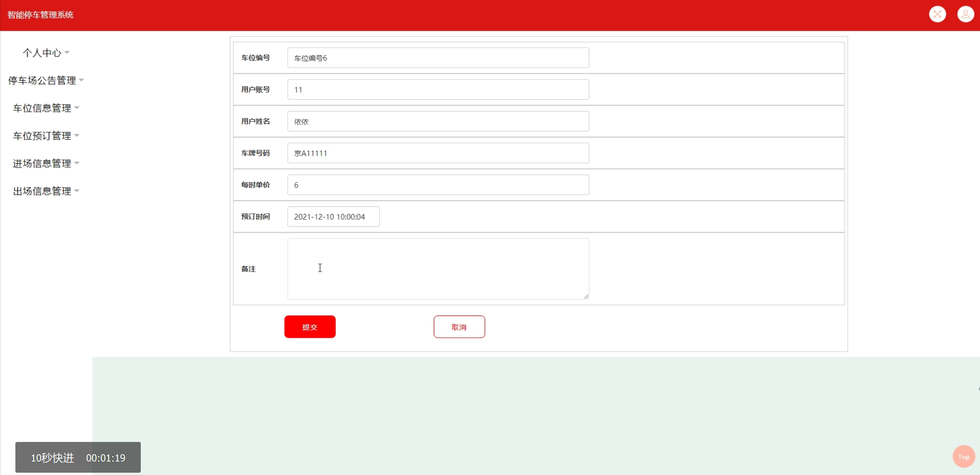Click the 用户账号 field showing 11
The width and height of the screenshot is (980, 475).
coord(438,90)
